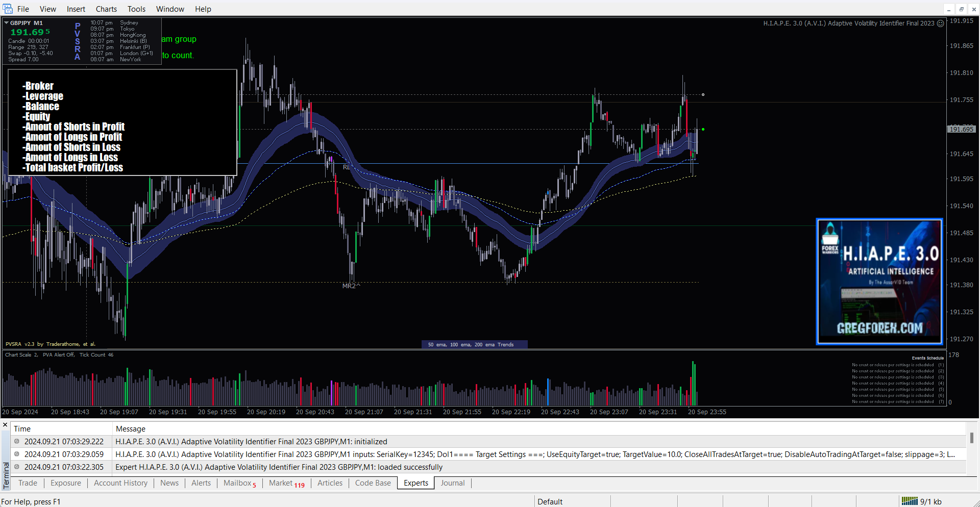This screenshot has width=980, height=507.
Task: Click the MetaTrader app icon in menu bar
Action: click(7, 9)
